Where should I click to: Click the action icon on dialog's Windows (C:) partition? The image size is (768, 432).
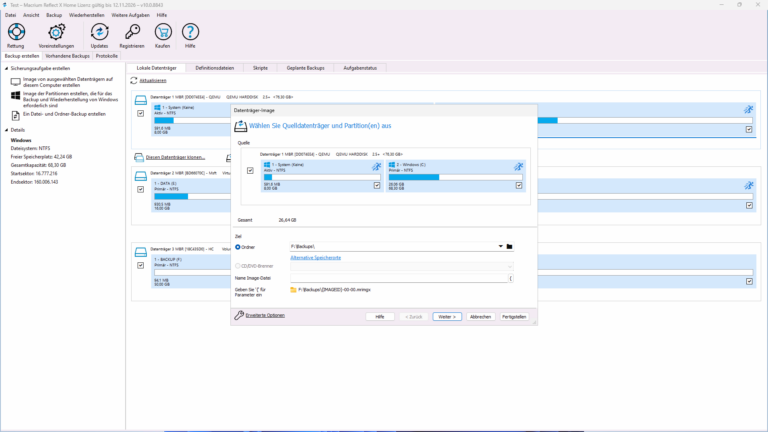click(x=518, y=167)
